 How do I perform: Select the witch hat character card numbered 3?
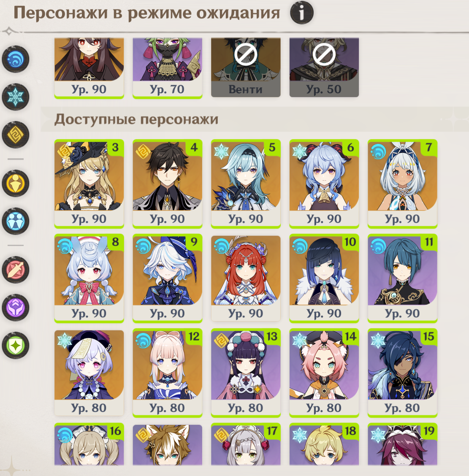point(89,184)
